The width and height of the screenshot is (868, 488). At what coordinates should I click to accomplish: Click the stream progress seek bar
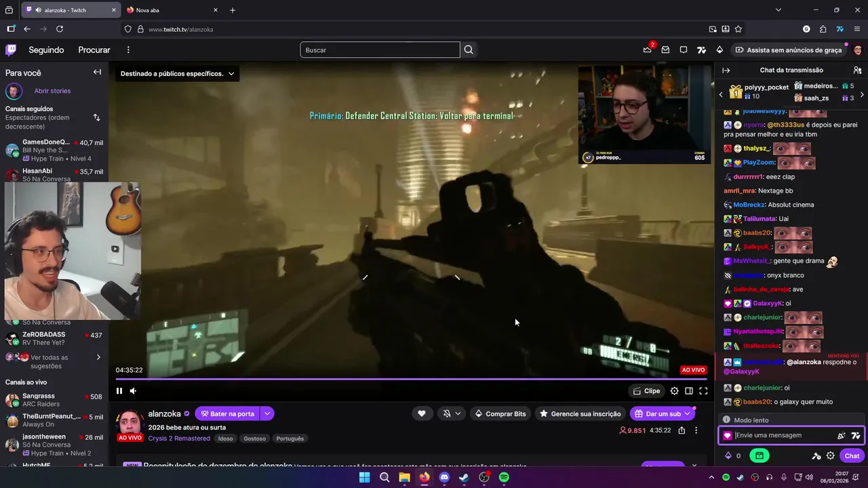point(411,379)
